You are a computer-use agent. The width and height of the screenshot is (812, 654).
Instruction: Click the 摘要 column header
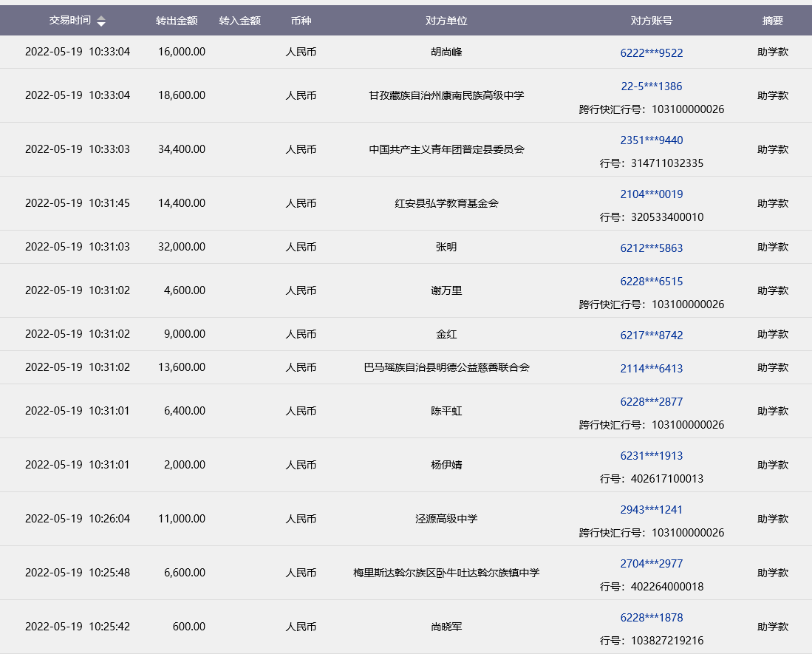(772, 21)
